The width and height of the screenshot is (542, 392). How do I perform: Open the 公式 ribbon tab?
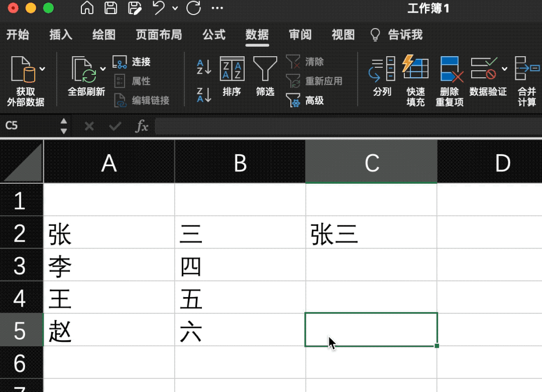tap(214, 35)
